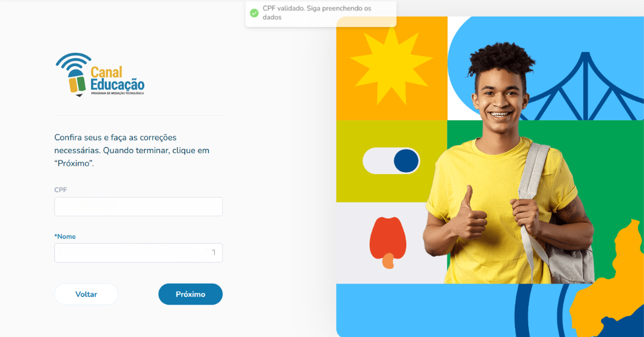Click the green checkmark in the notification
This screenshot has width=644, height=337.
254,13
